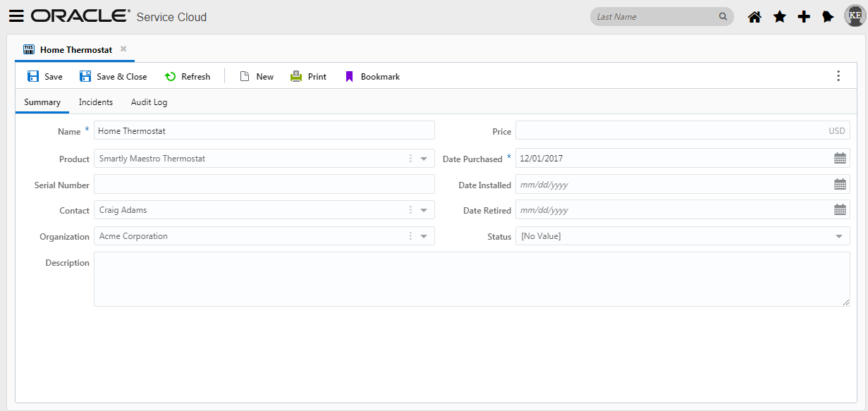868x411 pixels.
Task: Click the home navigation icon
Action: [754, 16]
